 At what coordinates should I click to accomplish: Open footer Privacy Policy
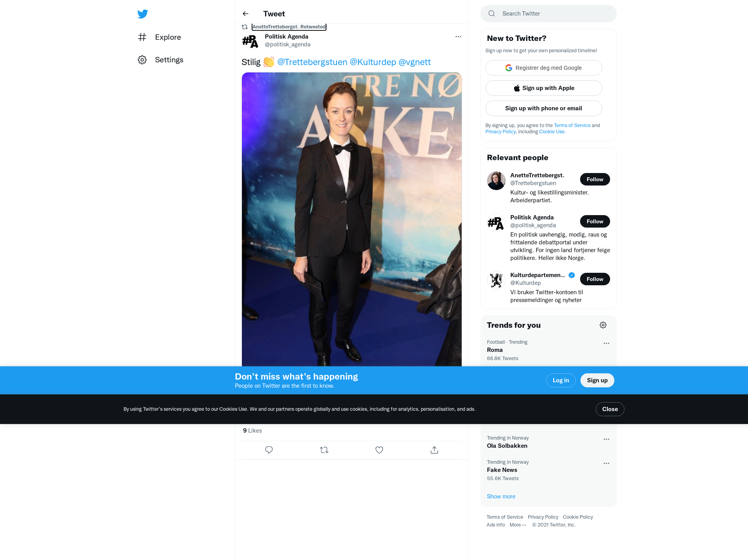[x=543, y=517]
